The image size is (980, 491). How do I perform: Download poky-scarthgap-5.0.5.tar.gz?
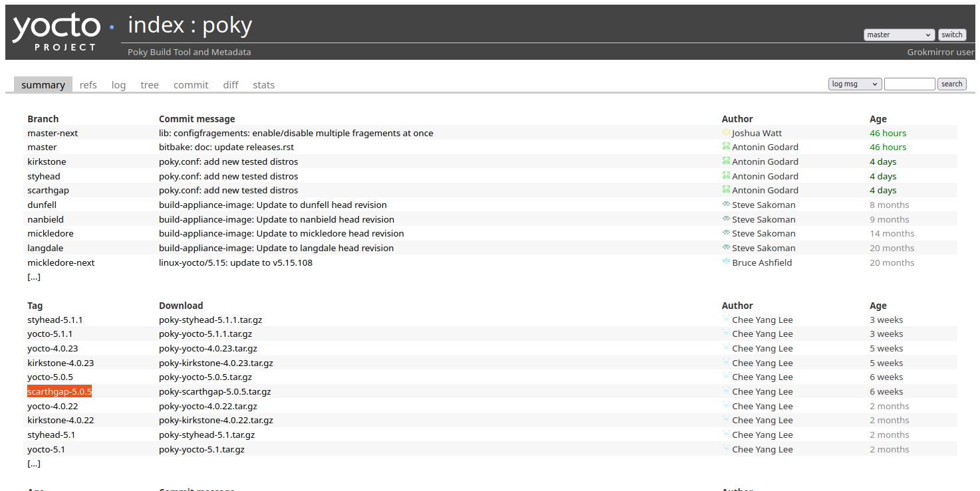(x=214, y=391)
